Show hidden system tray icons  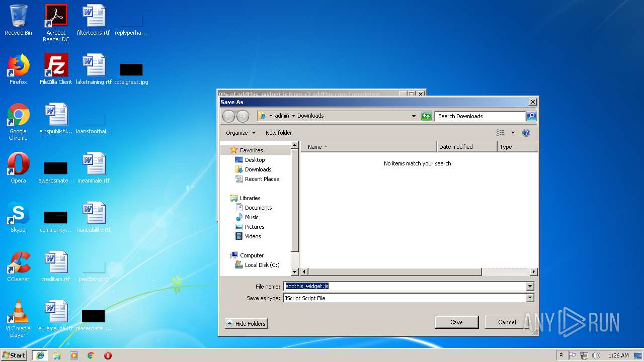[561, 355]
